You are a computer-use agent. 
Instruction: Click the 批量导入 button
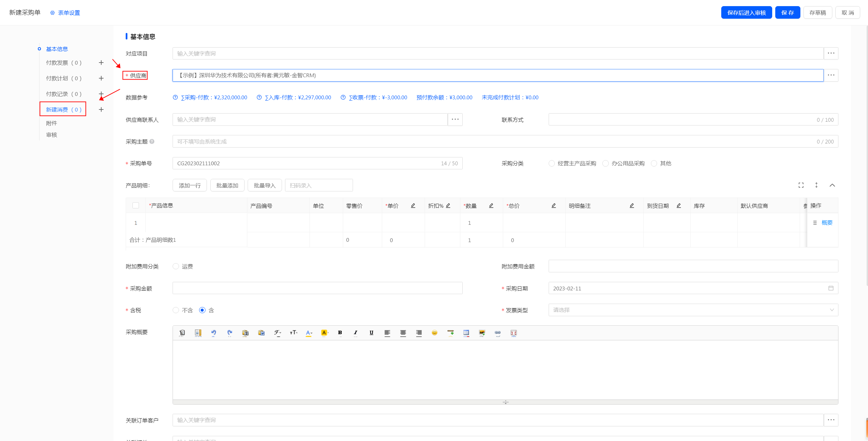[x=265, y=185]
